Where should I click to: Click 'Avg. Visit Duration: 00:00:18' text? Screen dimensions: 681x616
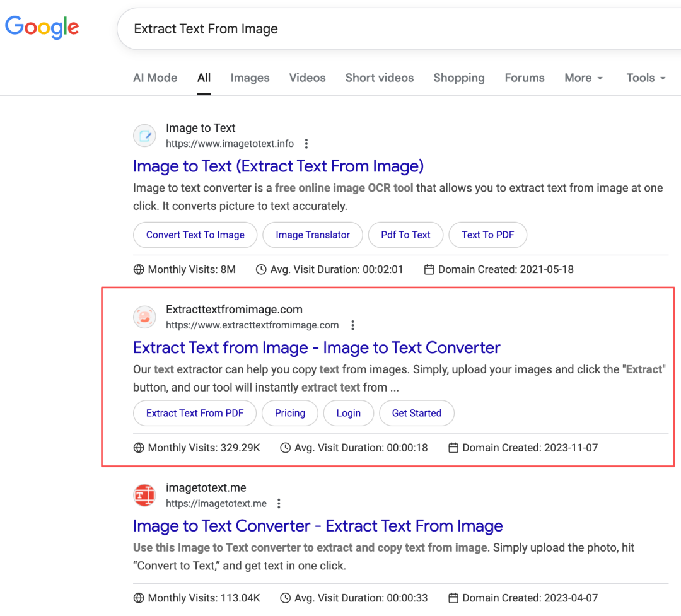(x=361, y=448)
